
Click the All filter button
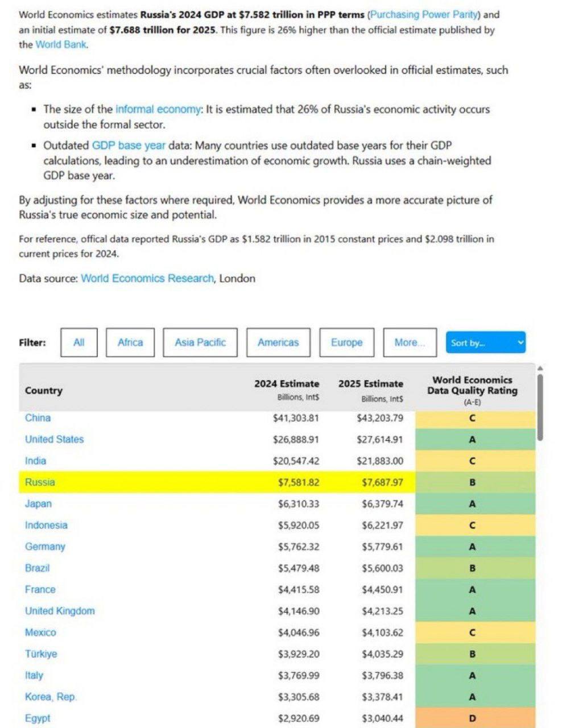(78, 342)
